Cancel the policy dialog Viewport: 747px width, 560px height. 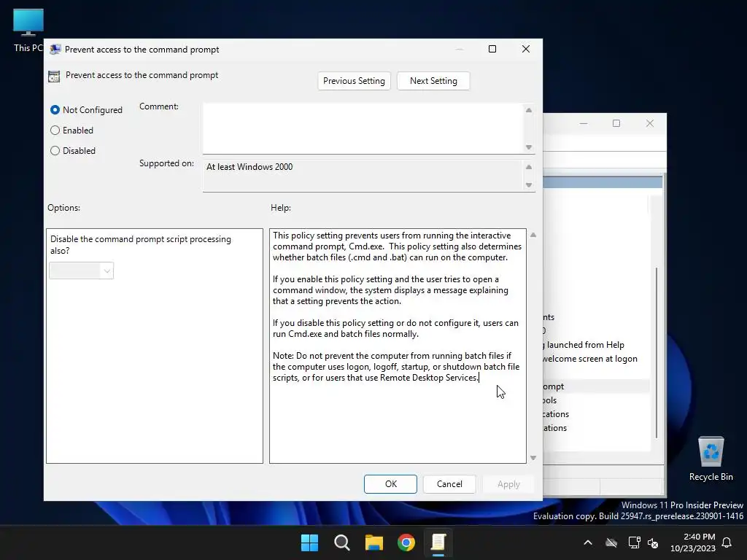[x=449, y=484]
